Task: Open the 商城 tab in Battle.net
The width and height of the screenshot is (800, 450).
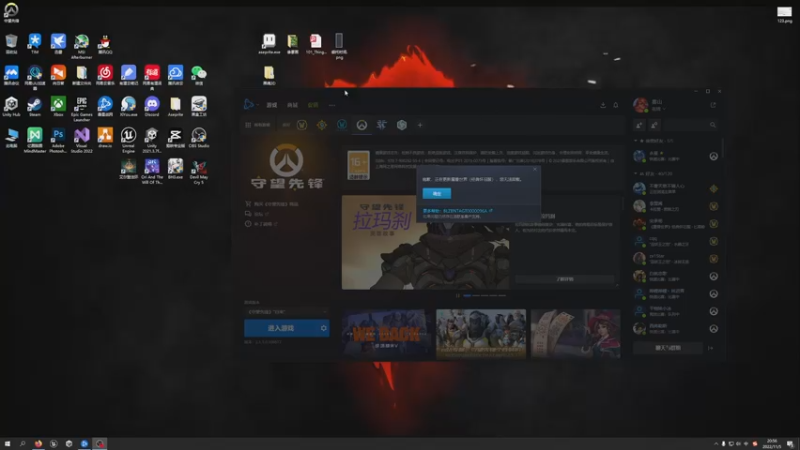Action: (x=292, y=105)
